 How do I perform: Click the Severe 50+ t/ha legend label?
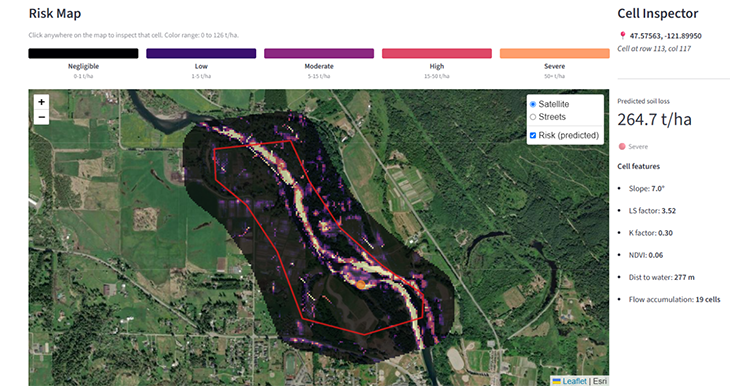[x=554, y=71]
